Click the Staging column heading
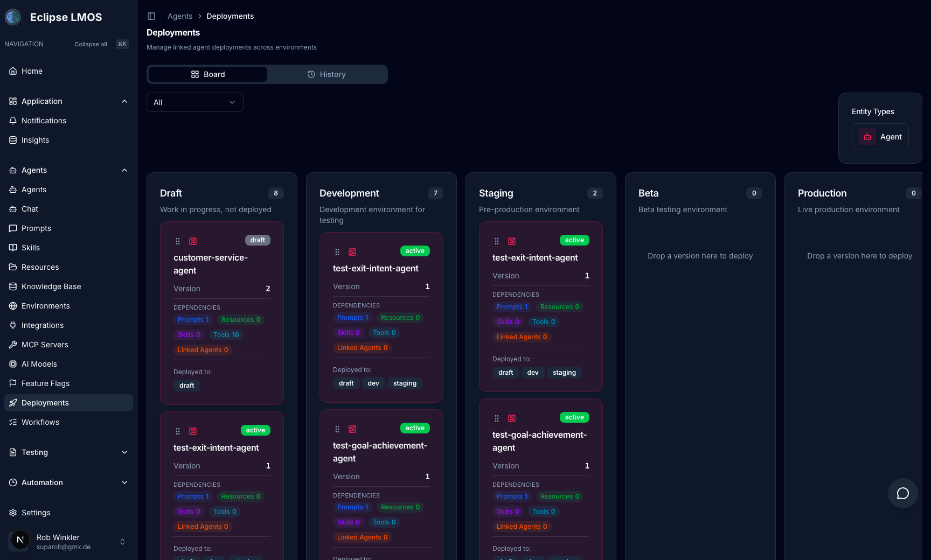 [496, 193]
